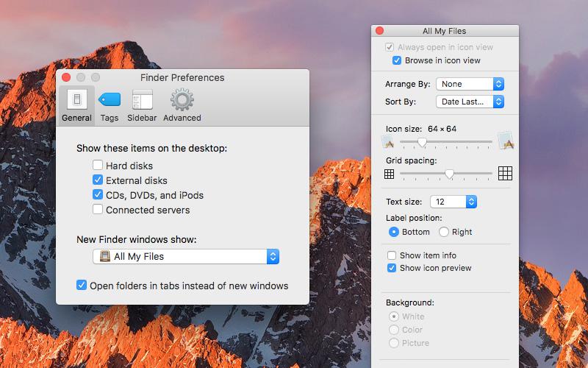
Task: Close the Finder Preferences window
Action: tap(66, 77)
